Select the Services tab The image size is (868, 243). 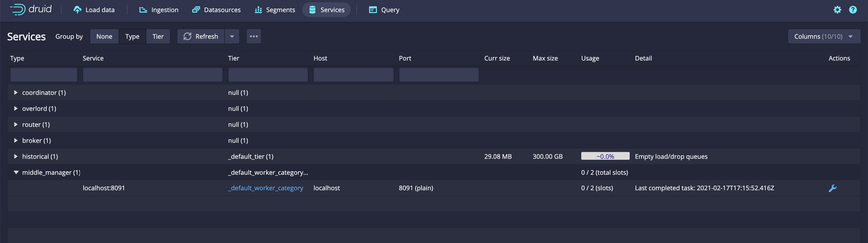coord(326,10)
